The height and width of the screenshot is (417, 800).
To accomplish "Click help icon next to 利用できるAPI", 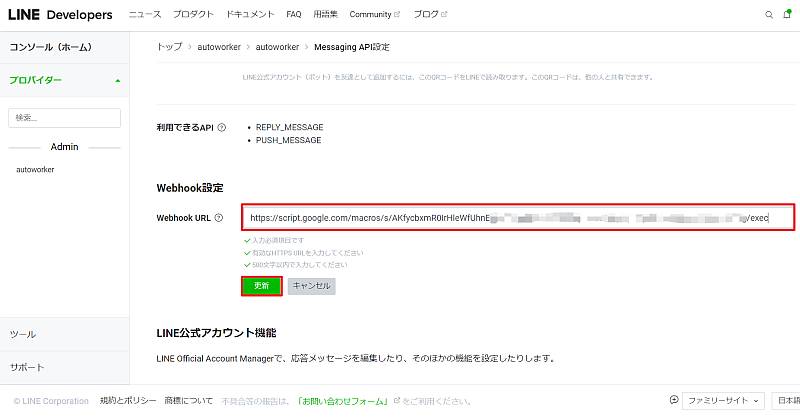I will tap(221, 128).
